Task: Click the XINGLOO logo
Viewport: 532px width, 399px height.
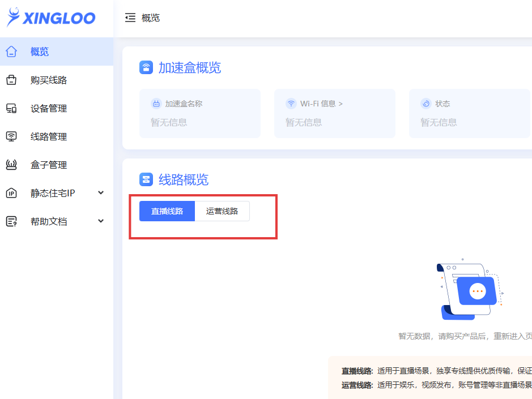Action: 51,17
